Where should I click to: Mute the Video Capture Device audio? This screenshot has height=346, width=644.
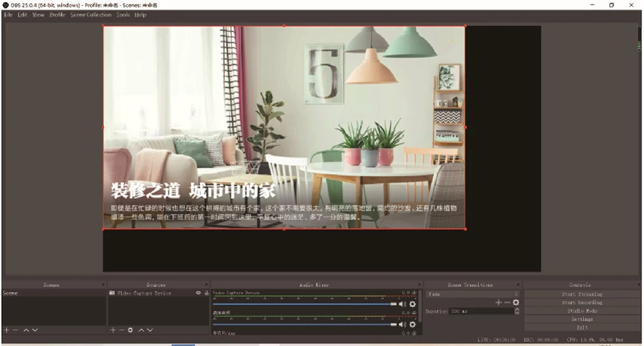(x=402, y=304)
